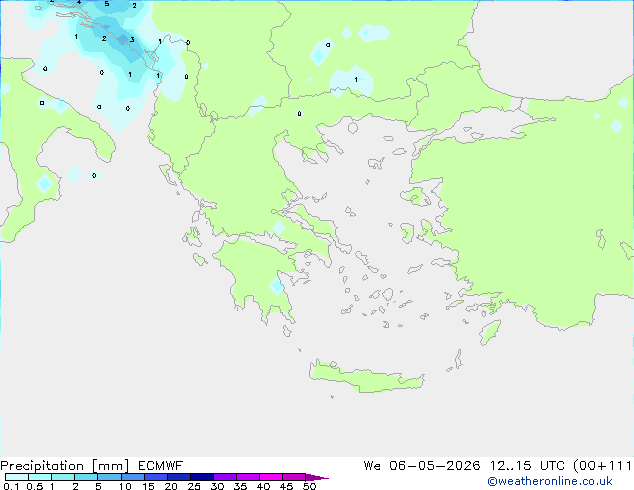Click the island of Crete on the map
Screen dimensions: 634x490
tap(367, 377)
